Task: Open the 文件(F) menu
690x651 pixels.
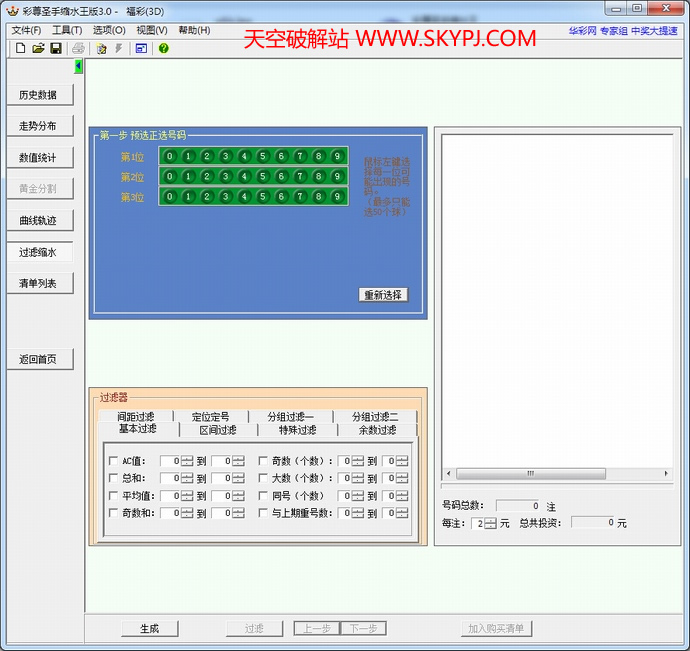Action: 26,30
